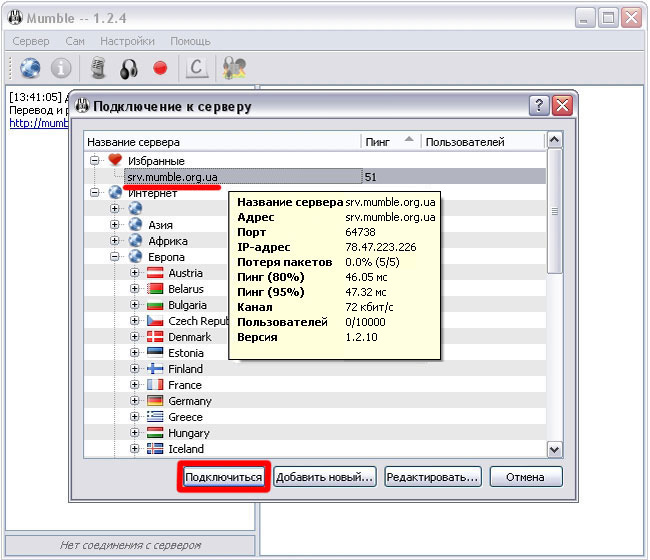This screenshot has width=650, height=560.
Task: Open the Сервер menu
Action: tap(31, 41)
